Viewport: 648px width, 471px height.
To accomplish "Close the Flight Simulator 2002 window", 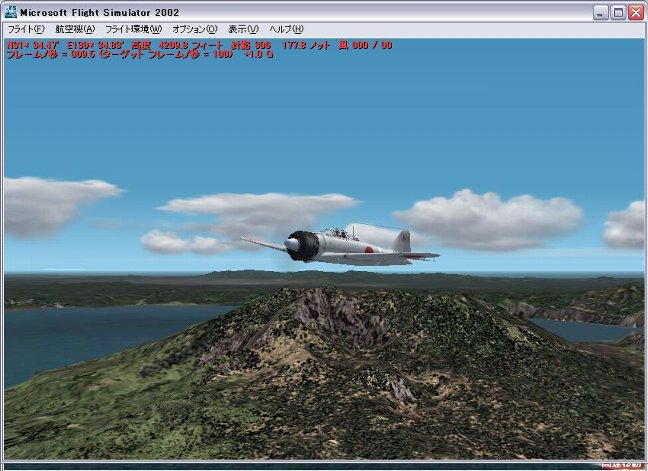I will tap(635, 12).
